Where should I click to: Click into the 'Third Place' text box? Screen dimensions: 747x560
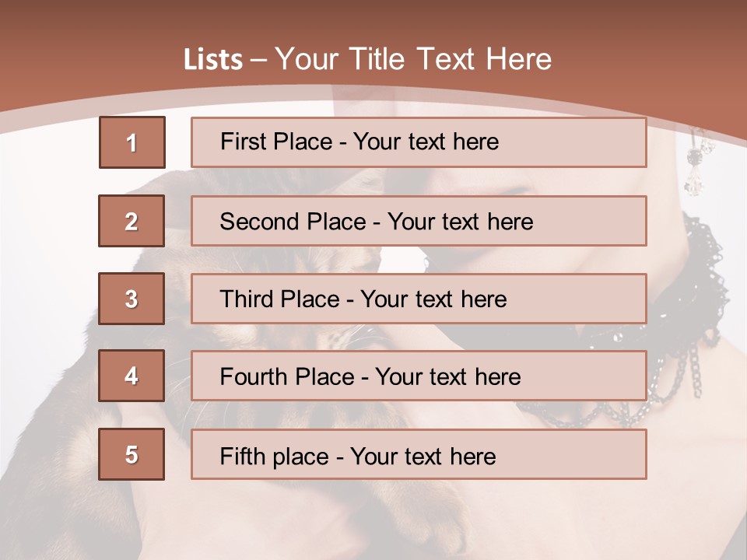(419, 299)
